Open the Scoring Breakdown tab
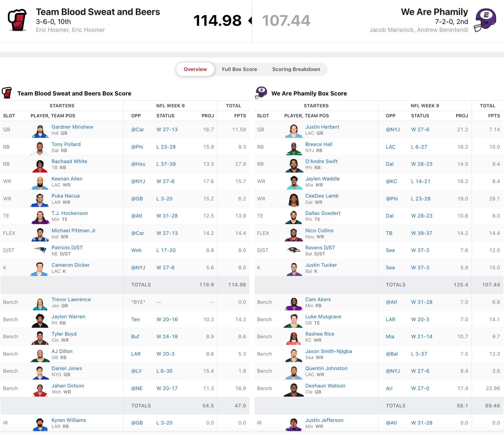The image size is (504, 434). (296, 69)
